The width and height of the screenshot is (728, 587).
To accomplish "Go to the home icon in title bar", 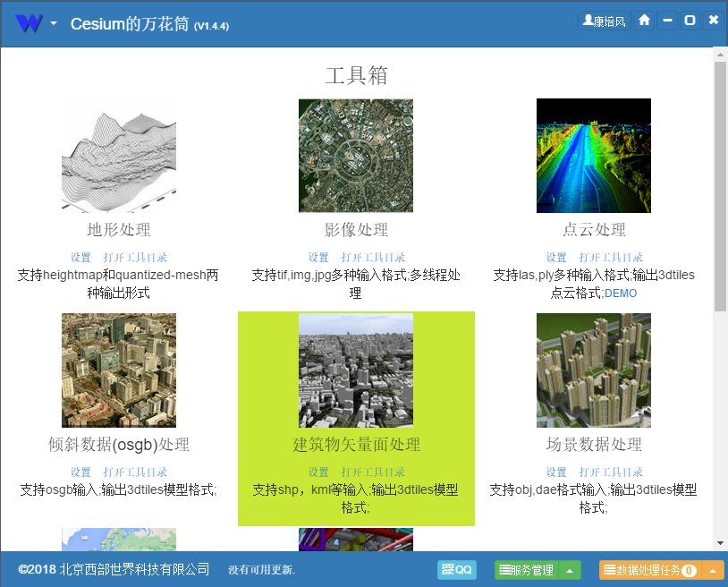I will 644,21.
